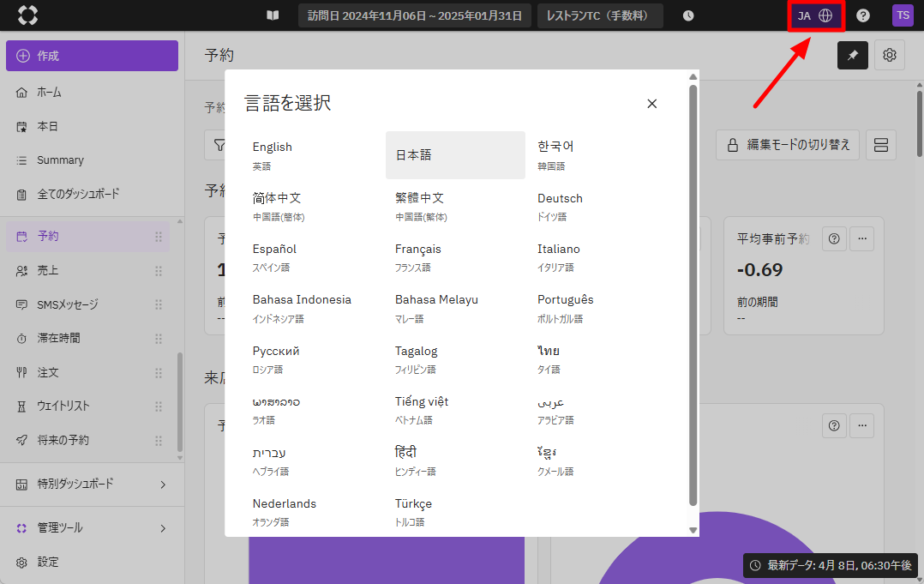This screenshot has width=924, height=584.
Task: Click the JA globe language switcher
Action: click(x=815, y=15)
